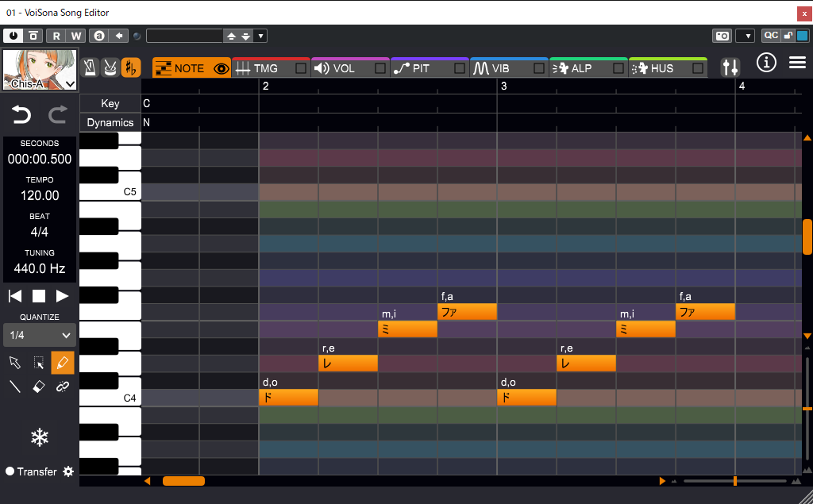Screen dimensions: 813x504
Task: Click the snowflake freeze icon
Action: pos(40,437)
